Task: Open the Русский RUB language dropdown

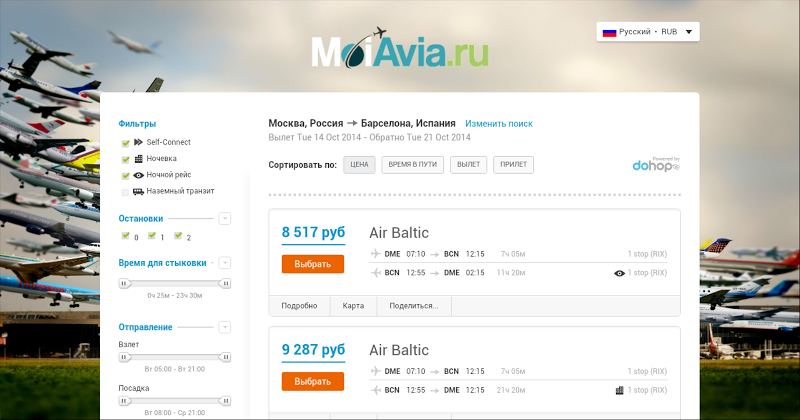Action: 648,32
